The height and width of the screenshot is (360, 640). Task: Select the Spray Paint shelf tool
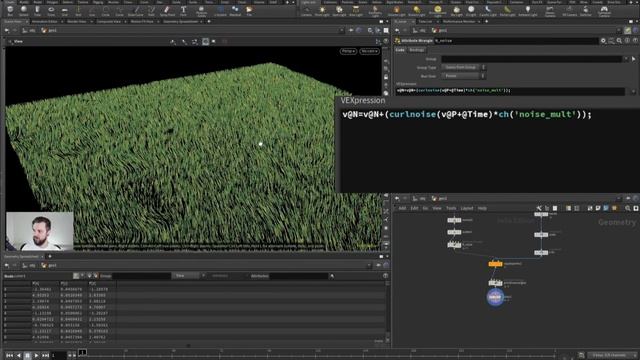pyautogui.click(x=167, y=10)
